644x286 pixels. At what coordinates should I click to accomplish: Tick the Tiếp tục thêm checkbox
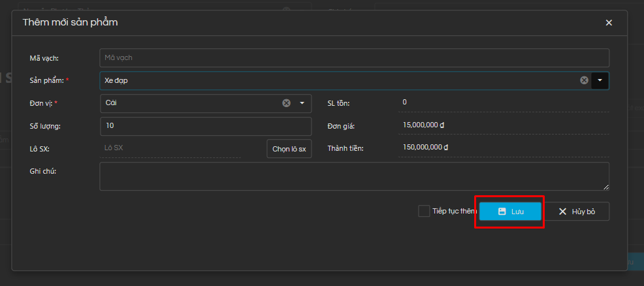pyautogui.click(x=424, y=212)
